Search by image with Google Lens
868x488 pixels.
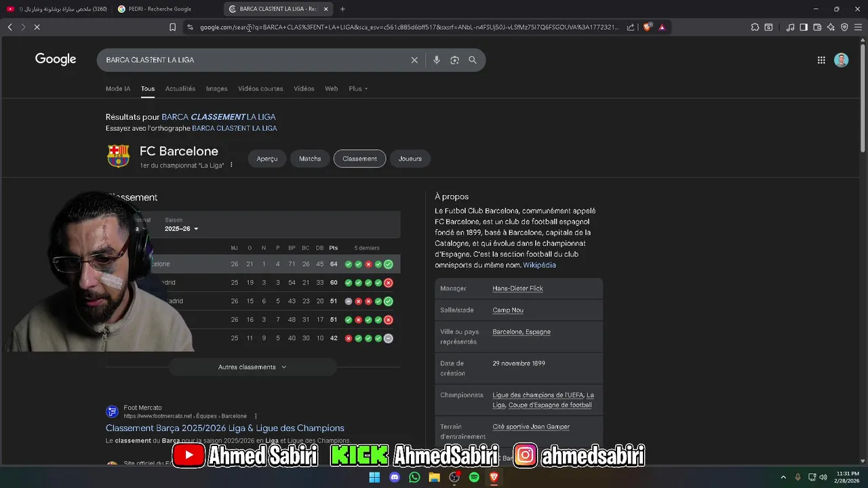tap(454, 60)
